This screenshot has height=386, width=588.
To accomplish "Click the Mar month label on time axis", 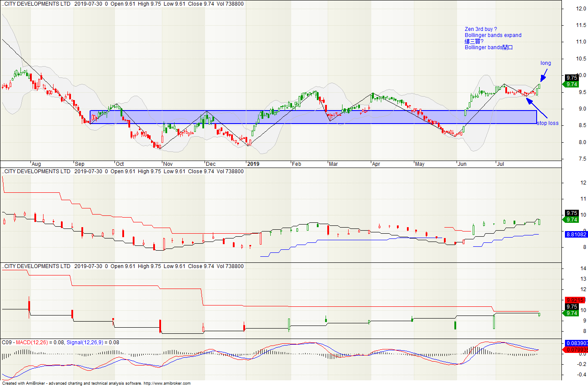I will tap(333, 164).
